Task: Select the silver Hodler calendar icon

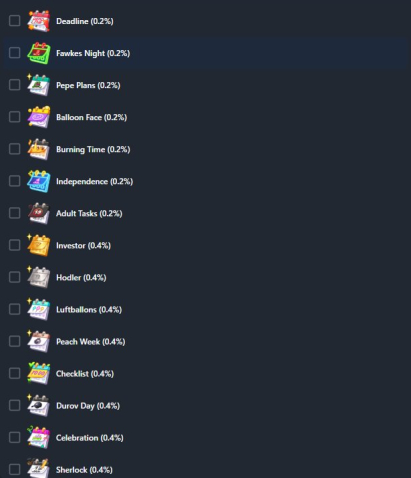Action: [39, 277]
